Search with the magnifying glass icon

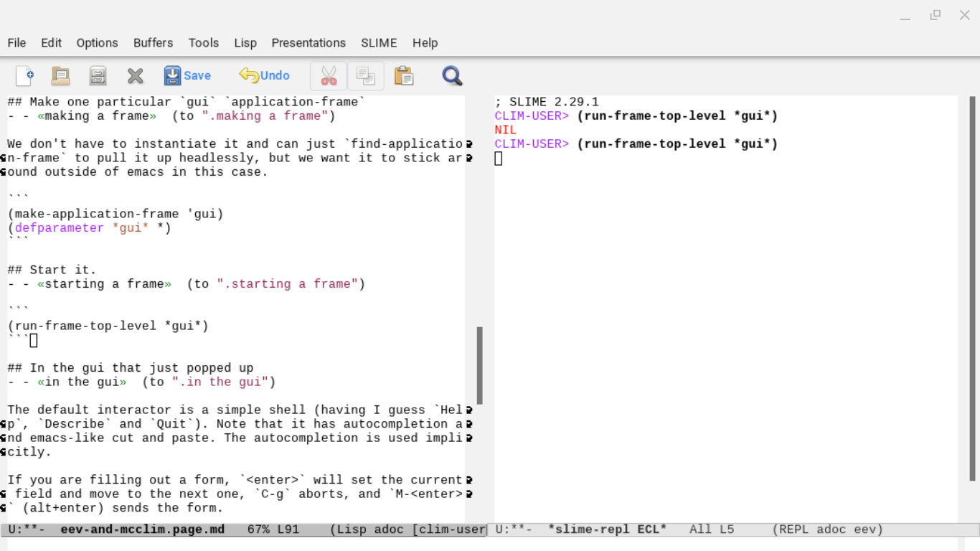(x=452, y=75)
